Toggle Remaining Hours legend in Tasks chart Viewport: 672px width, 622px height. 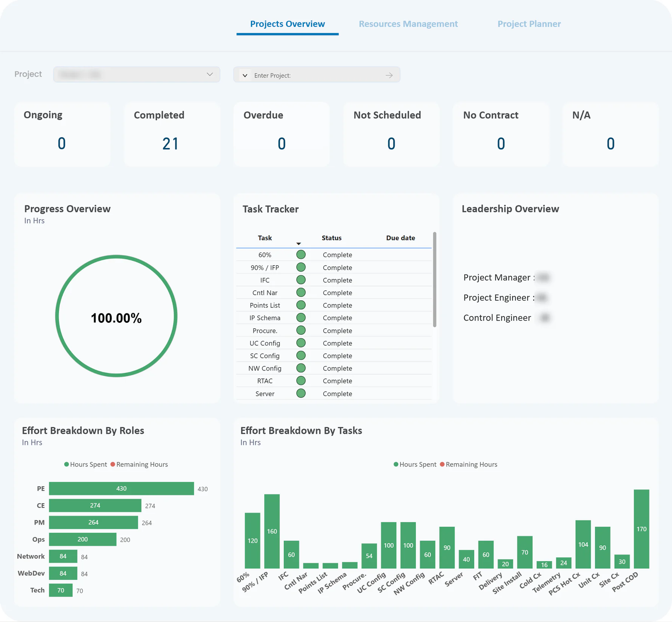469,464
